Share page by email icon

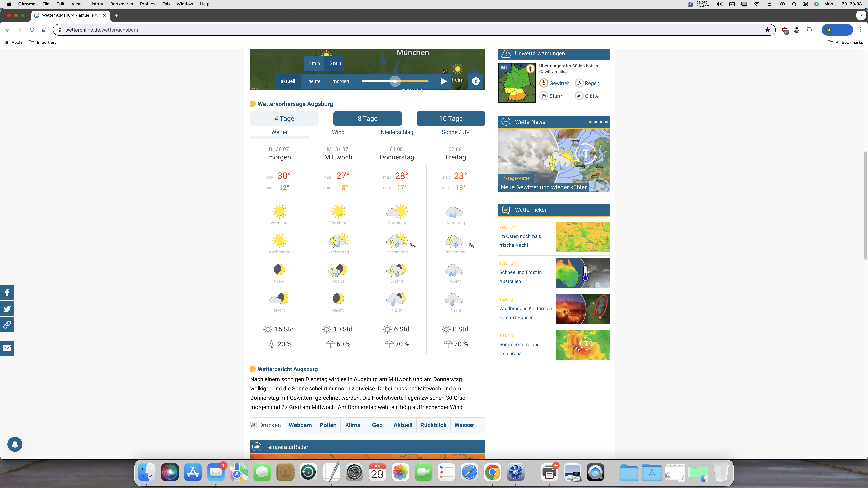7,348
